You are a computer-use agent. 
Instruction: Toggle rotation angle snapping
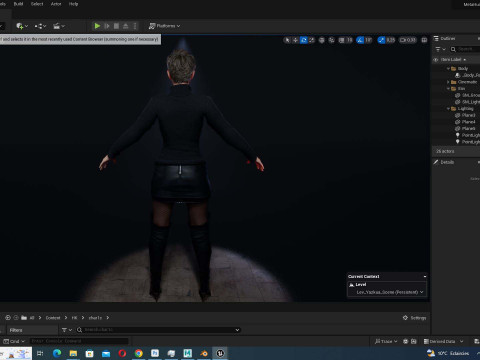pos(360,40)
